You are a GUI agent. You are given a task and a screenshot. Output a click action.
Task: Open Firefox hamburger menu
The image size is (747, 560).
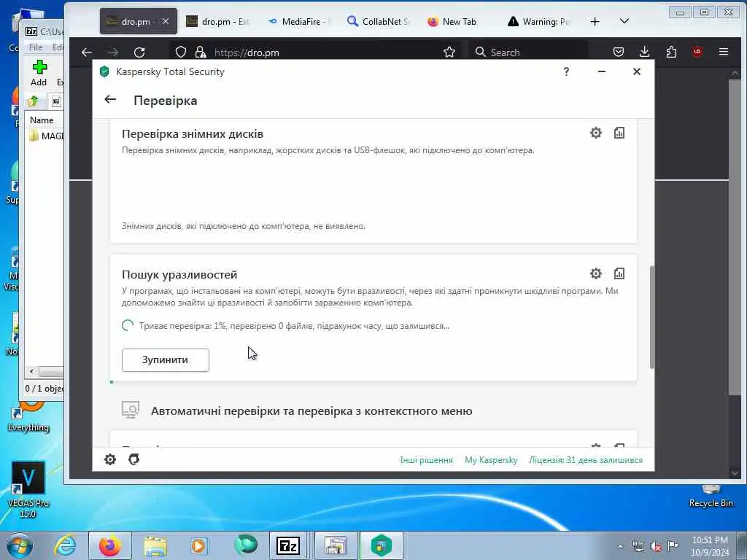coord(723,52)
